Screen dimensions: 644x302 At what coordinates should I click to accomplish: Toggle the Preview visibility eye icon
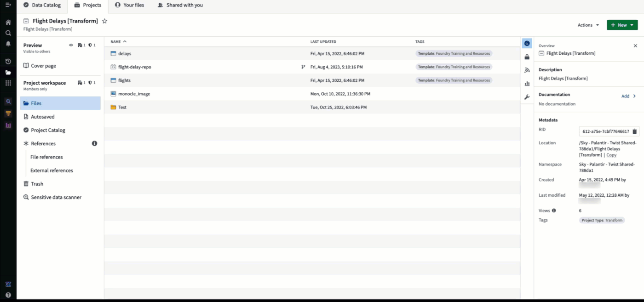(x=71, y=45)
